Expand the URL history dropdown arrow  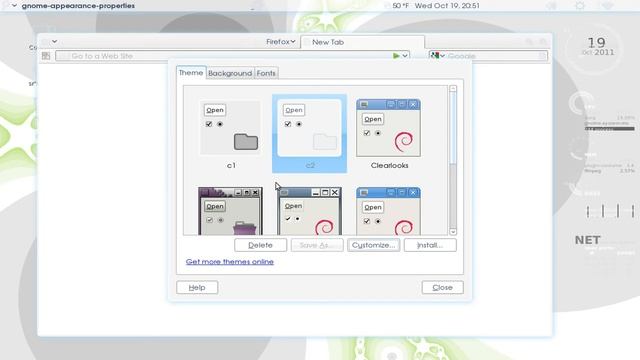pyautogui.click(x=405, y=56)
